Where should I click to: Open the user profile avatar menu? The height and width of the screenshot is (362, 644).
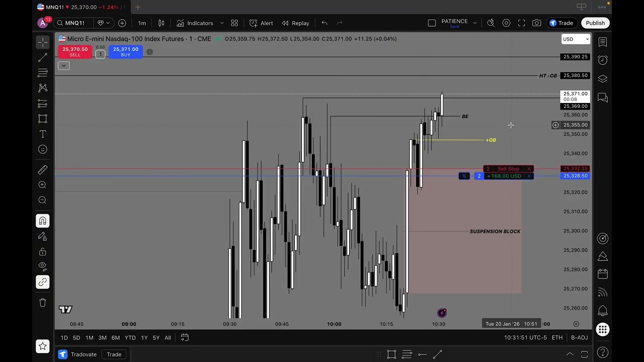tap(43, 23)
